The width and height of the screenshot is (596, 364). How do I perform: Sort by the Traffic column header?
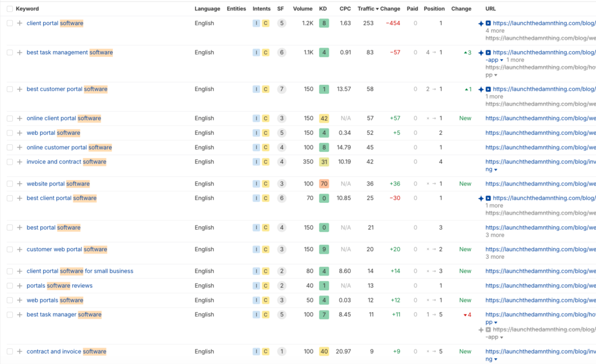coord(368,9)
